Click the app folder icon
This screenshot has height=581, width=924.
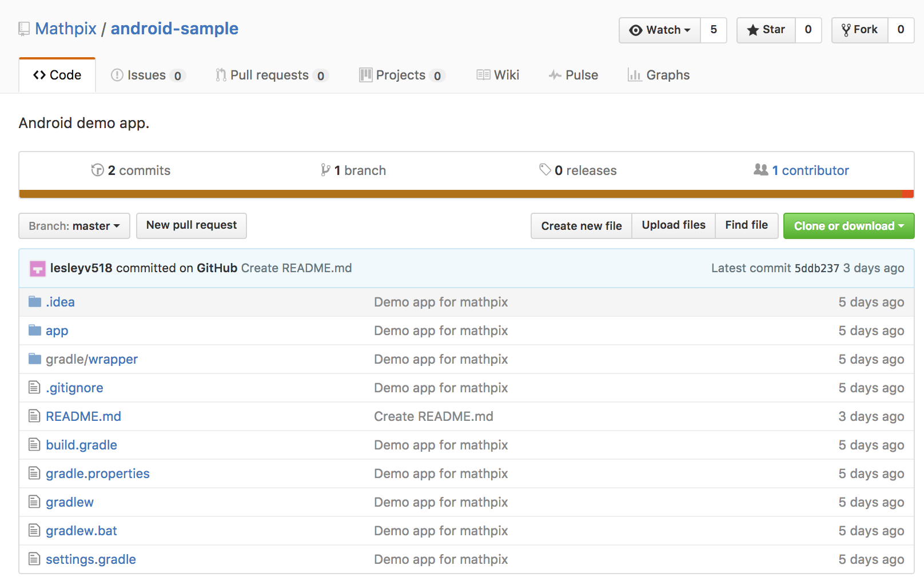click(35, 330)
